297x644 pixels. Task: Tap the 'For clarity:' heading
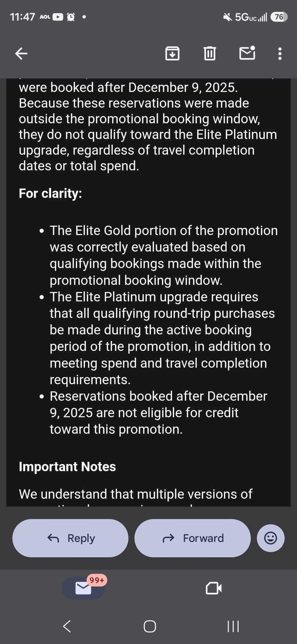point(51,194)
